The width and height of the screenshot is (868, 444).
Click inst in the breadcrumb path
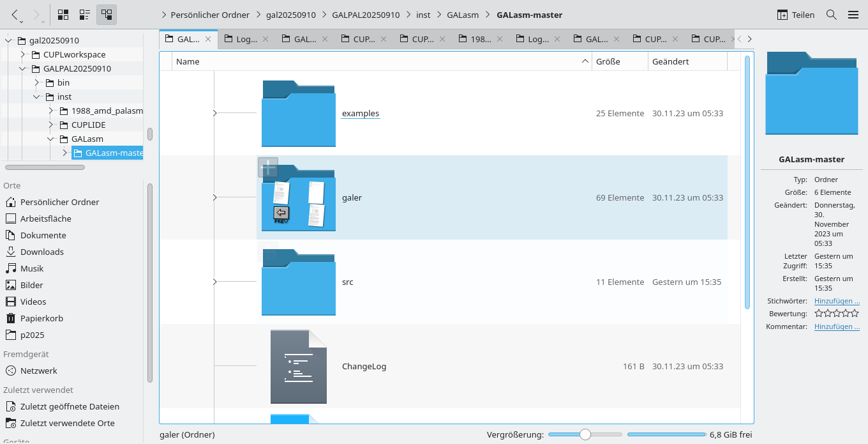(x=423, y=15)
